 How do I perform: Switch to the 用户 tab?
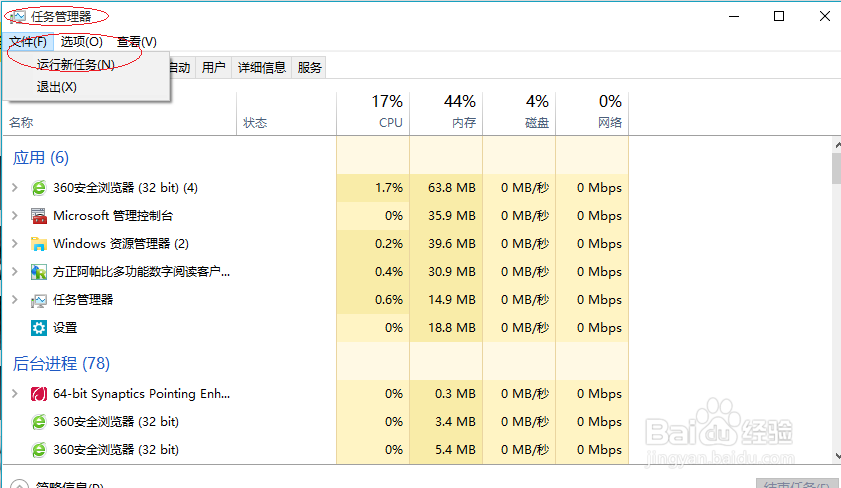(x=213, y=68)
